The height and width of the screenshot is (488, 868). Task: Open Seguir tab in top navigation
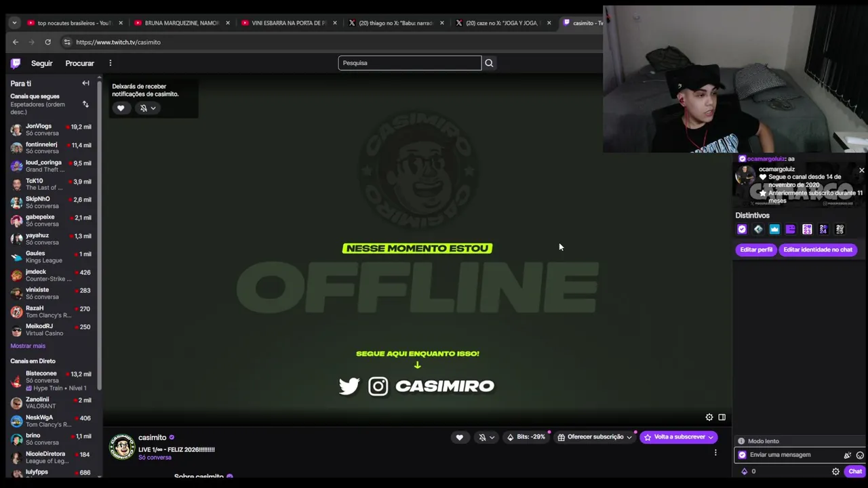coord(41,63)
